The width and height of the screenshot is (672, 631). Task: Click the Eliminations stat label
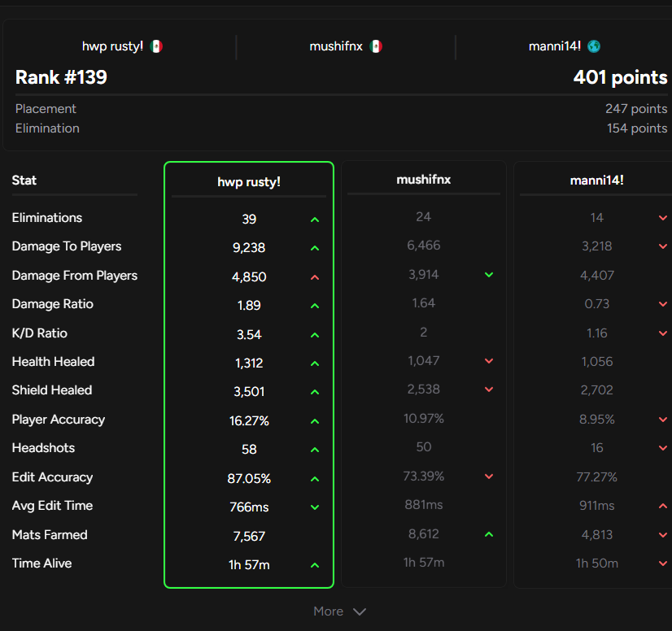click(46, 218)
